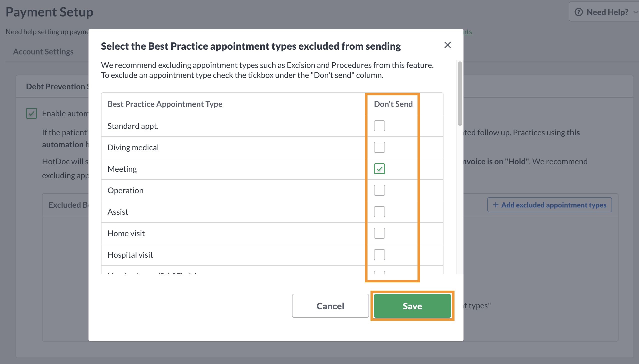This screenshot has width=639, height=364.
Task: Click Add excluded appointment types button
Action: (549, 205)
